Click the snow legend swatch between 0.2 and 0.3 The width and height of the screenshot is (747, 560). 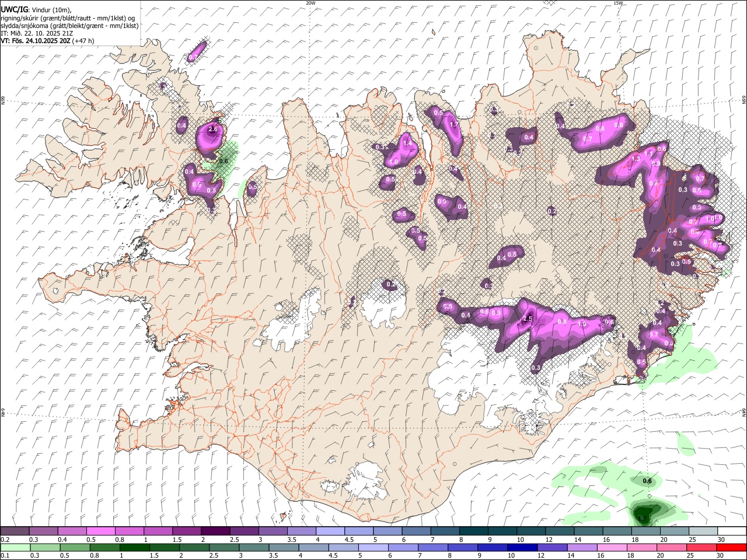click(x=15, y=531)
